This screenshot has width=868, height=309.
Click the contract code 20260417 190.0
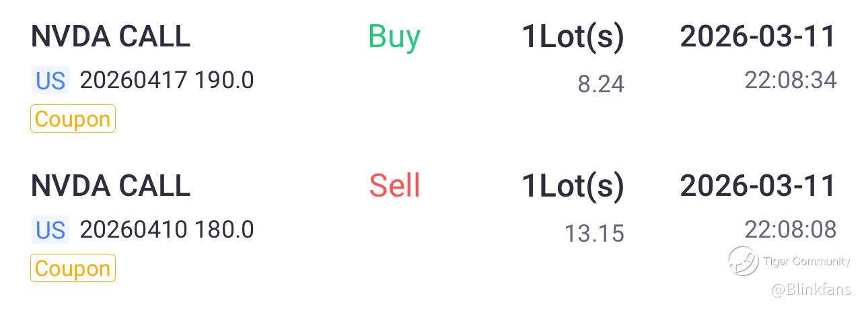pos(167,81)
